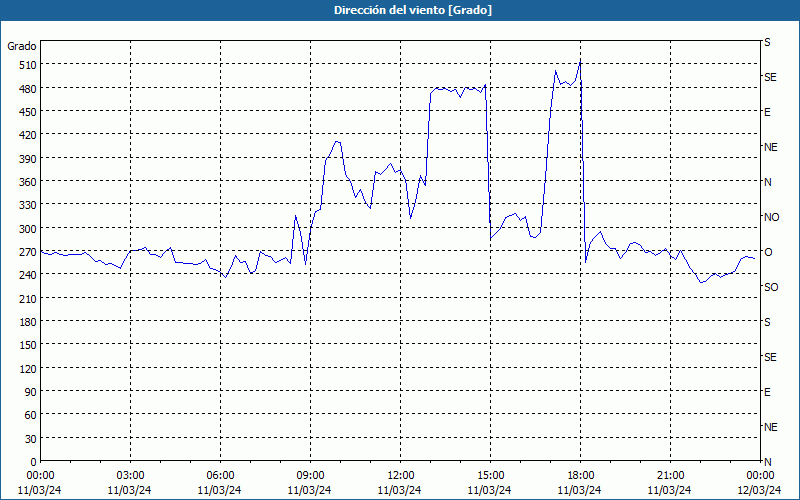Pick the 390 degree axis label

pyautogui.click(x=28, y=159)
